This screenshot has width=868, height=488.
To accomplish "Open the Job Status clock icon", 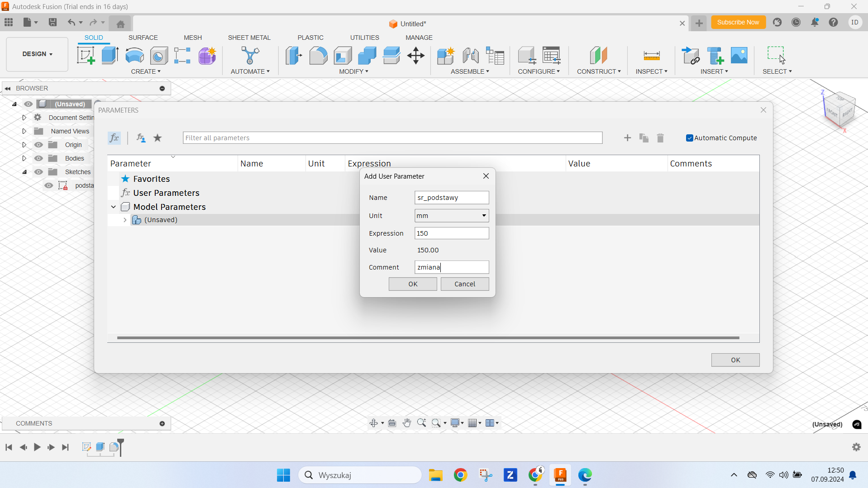I will (x=796, y=22).
